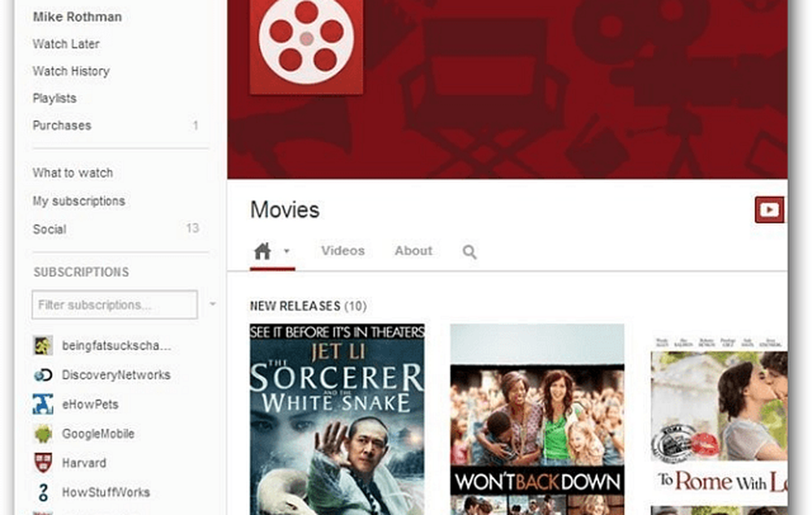Open DiscoveryNetworks subscription link
This screenshot has width=812, height=515.
tap(116, 374)
